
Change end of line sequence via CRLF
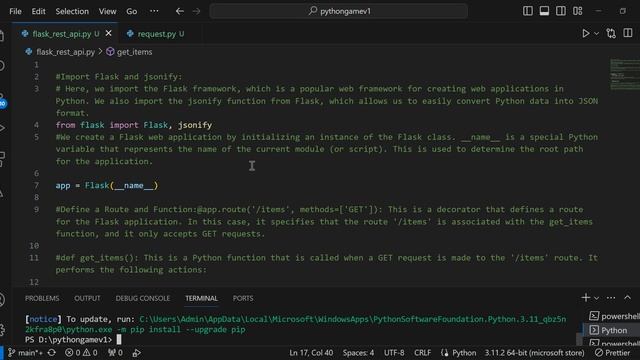coord(422,353)
